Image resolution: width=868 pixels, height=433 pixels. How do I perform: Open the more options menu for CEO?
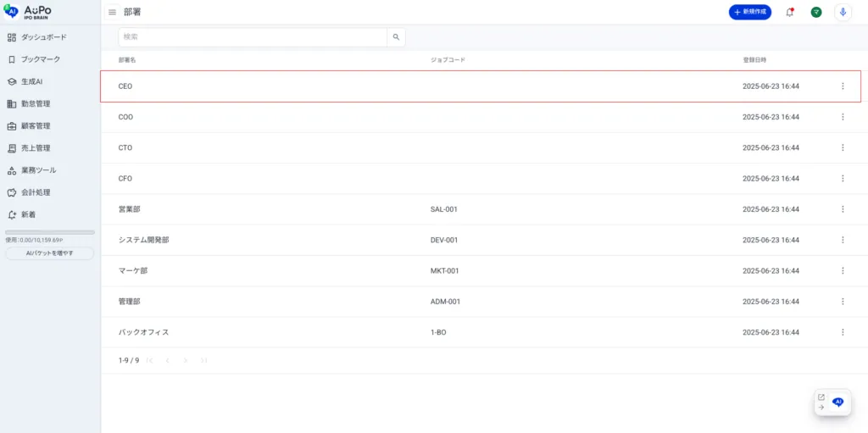click(843, 86)
